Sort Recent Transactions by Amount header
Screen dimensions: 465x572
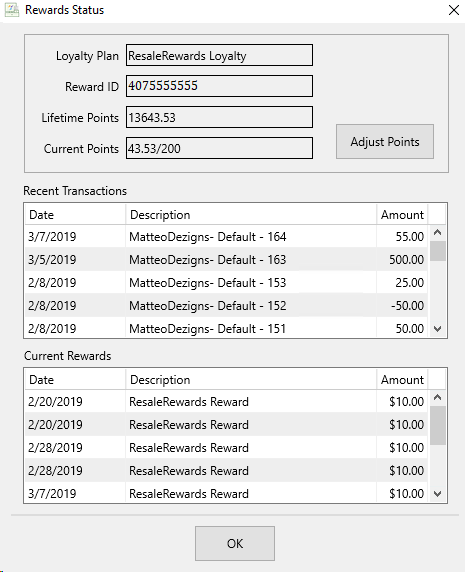(x=402, y=214)
